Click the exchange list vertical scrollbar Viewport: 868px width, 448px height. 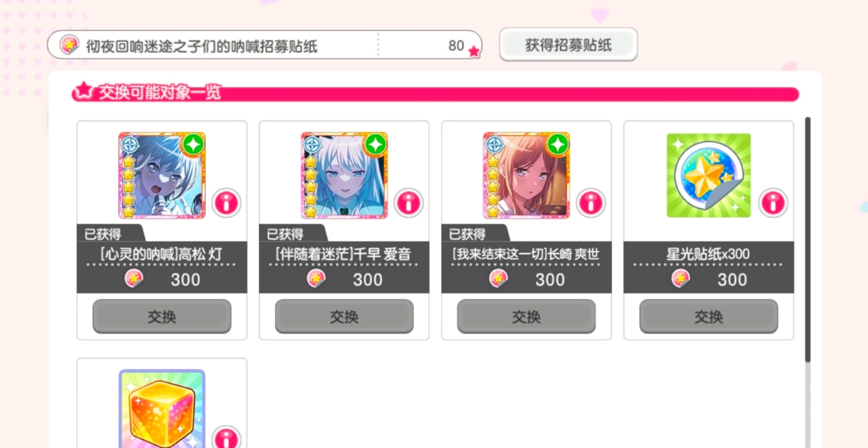tap(807, 240)
